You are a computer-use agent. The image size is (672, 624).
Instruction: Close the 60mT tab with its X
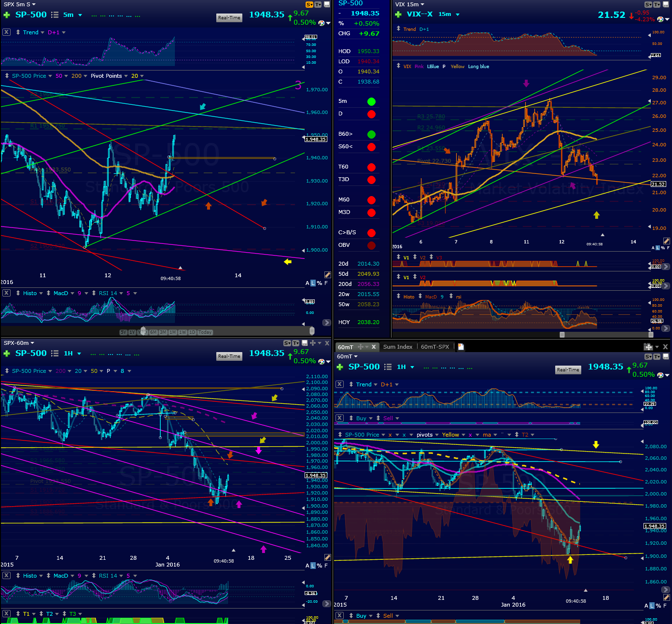coord(374,347)
